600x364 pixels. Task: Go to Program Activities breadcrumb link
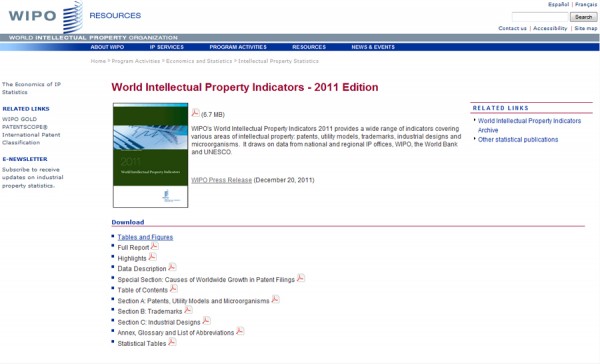136,61
